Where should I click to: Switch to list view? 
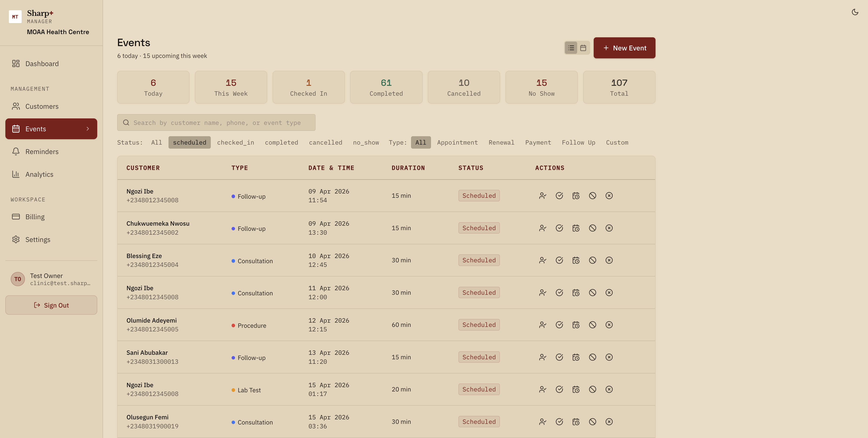(571, 48)
